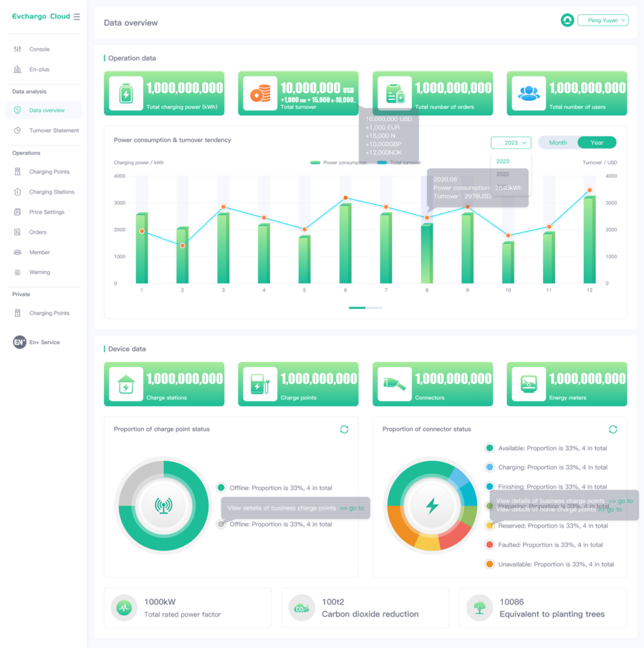This screenshot has height=648, width=644.
Task: Click the month 6 turnover data point
Action: (x=345, y=198)
